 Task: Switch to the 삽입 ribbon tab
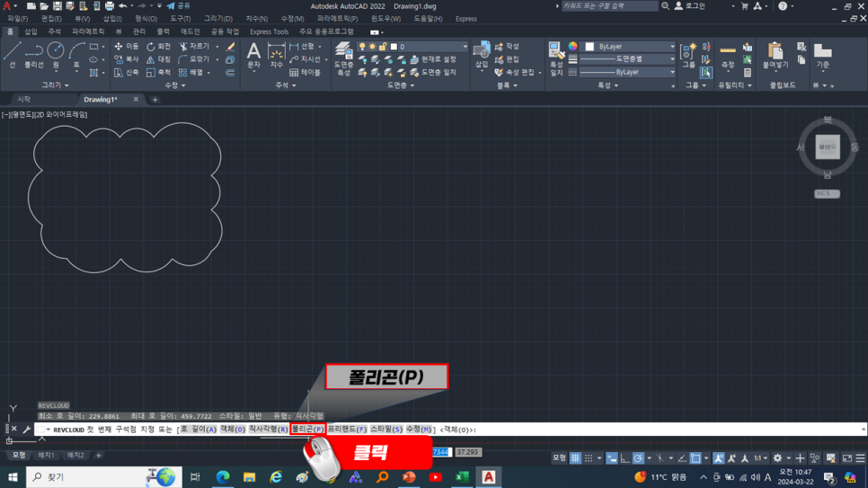pyautogui.click(x=31, y=31)
